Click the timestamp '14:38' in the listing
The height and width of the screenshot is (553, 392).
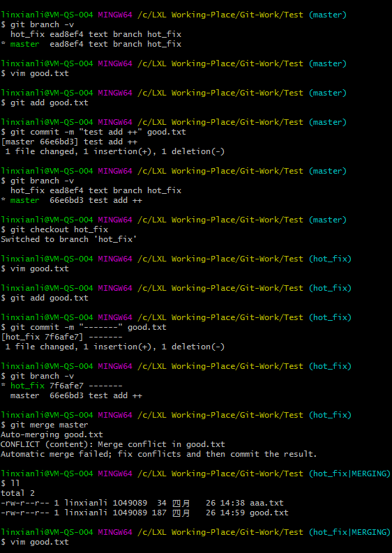[x=233, y=503]
